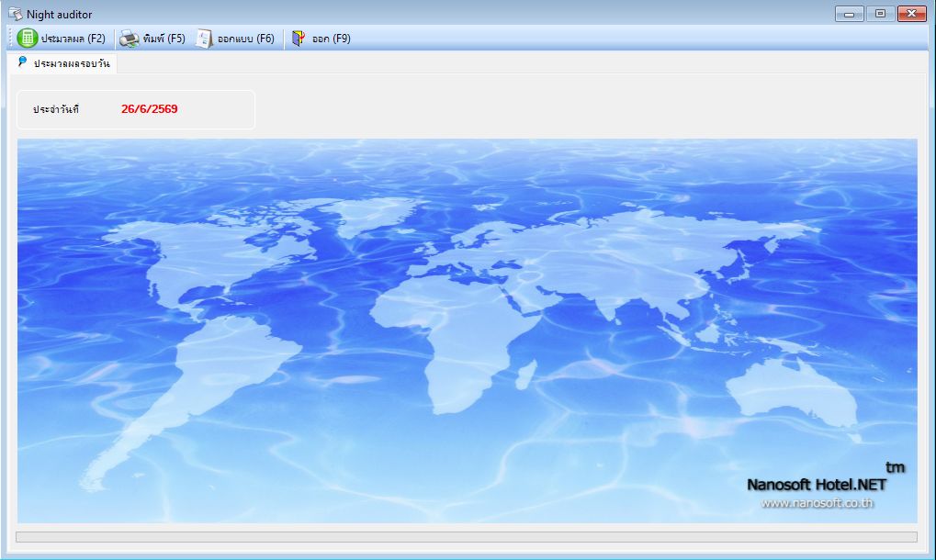This screenshot has width=936, height=560.
Task: Click the printer icon in toolbar
Action: click(x=129, y=39)
